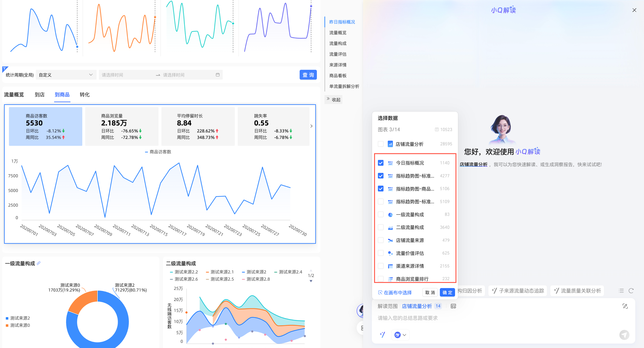Click the paper-plane send icon
Viewport: 644px width, 348px height.
(x=624, y=335)
